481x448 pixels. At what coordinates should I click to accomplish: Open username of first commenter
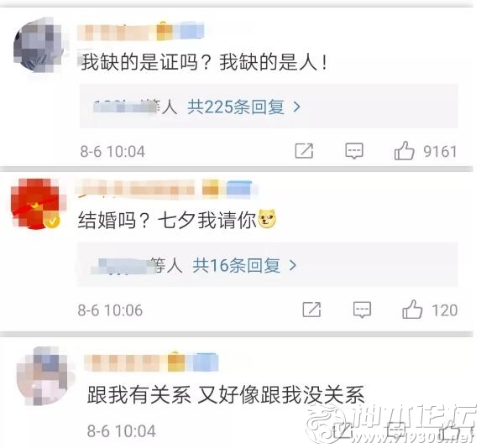pyautogui.click(x=140, y=32)
